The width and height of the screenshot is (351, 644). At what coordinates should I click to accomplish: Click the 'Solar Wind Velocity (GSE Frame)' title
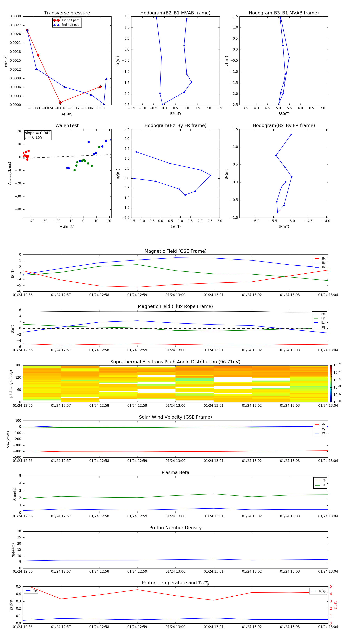[175, 417]
